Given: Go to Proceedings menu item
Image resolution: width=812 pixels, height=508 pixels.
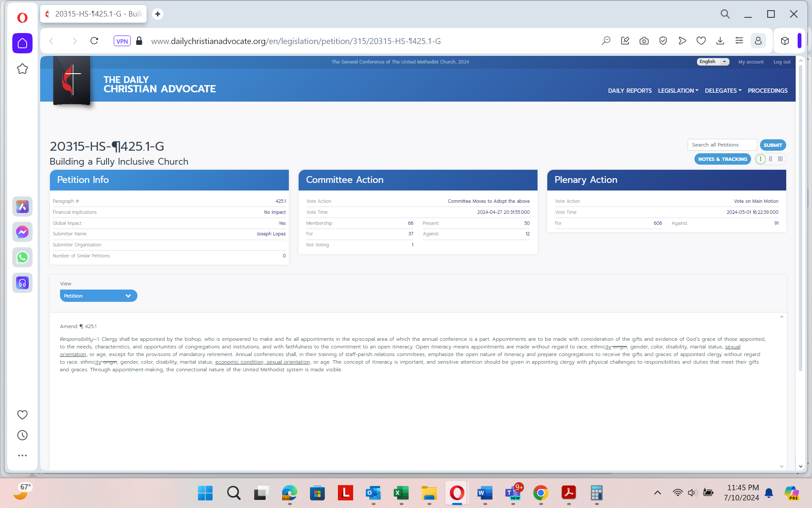Looking at the screenshot, I should 767,91.
